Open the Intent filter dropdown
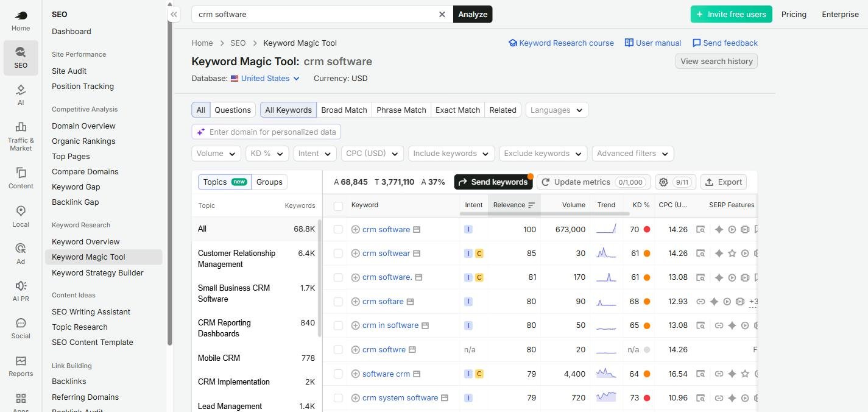Image resolution: width=868 pixels, height=412 pixels. [315, 154]
